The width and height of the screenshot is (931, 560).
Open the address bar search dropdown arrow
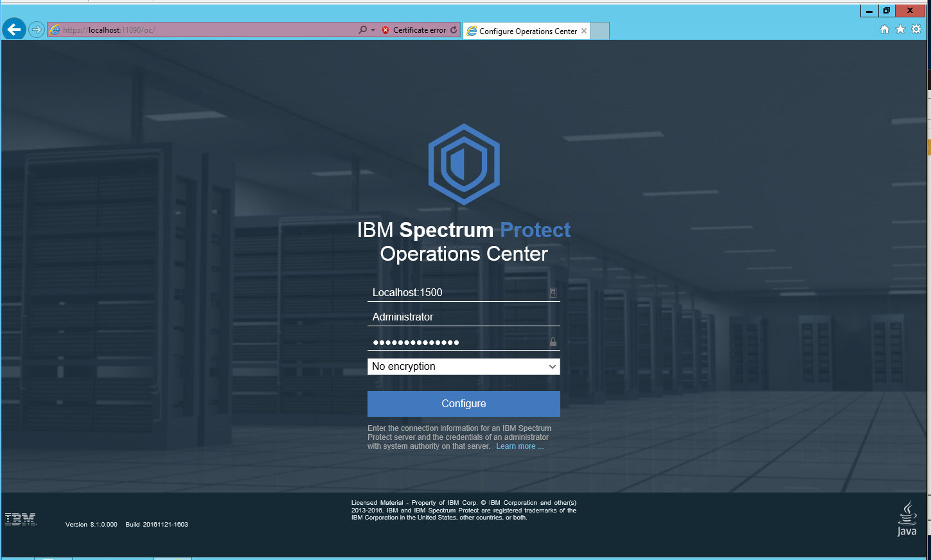(x=373, y=30)
